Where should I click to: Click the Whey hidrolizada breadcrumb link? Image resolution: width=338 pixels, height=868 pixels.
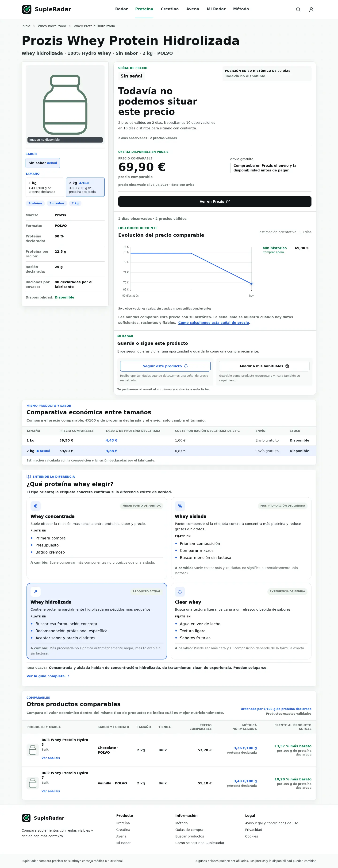click(52, 26)
